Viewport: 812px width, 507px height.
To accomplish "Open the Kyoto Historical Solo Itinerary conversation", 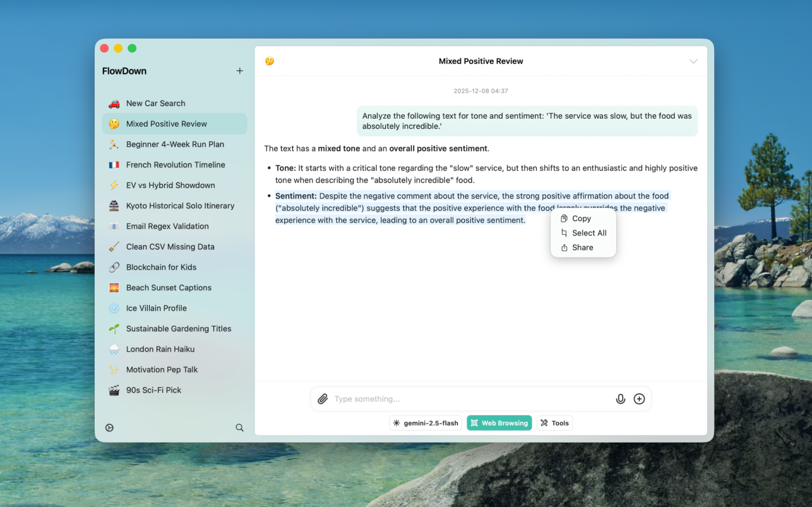I will (179, 205).
